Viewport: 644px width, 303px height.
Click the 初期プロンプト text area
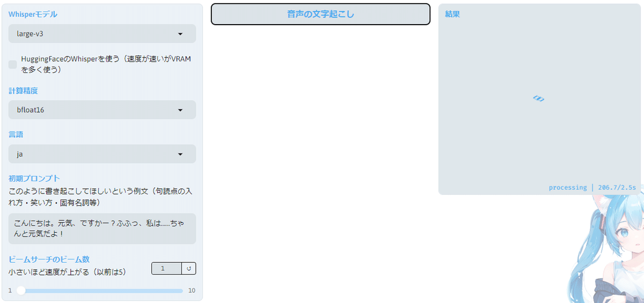tap(102, 229)
